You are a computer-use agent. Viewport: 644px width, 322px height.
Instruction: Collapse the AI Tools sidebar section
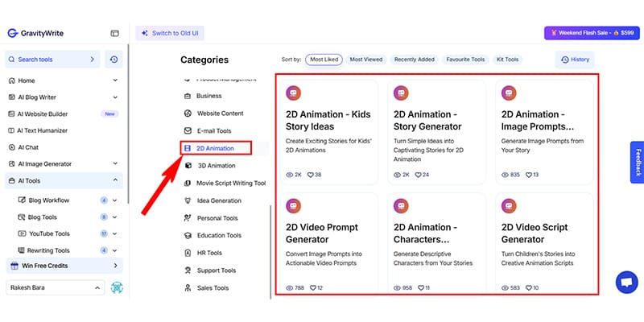(x=115, y=181)
